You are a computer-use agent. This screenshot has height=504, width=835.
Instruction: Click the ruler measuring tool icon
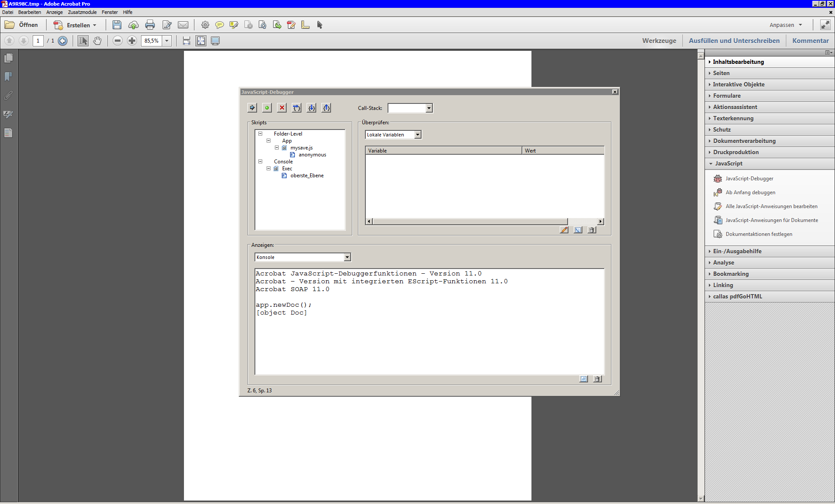306,25
